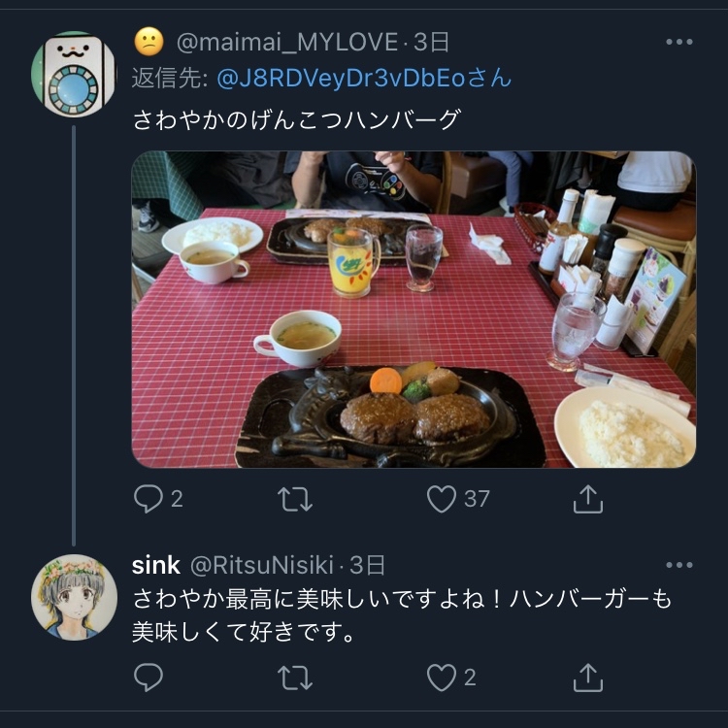View maimai_MYLOVE's profile avatar
This screenshot has width=728, height=728.
(x=74, y=74)
